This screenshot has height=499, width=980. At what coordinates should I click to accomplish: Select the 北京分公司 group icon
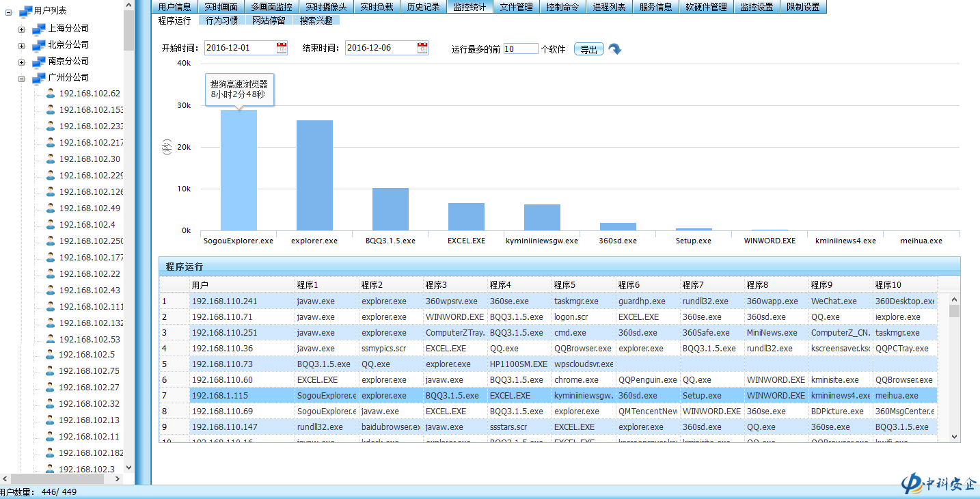(39, 45)
